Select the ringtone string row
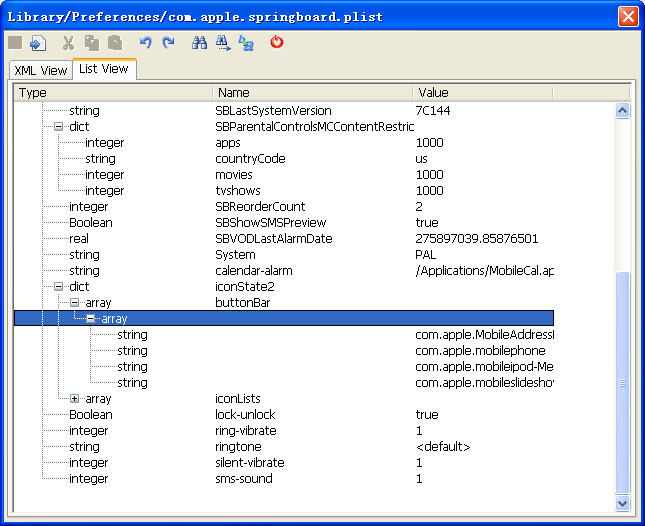 point(284,447)
